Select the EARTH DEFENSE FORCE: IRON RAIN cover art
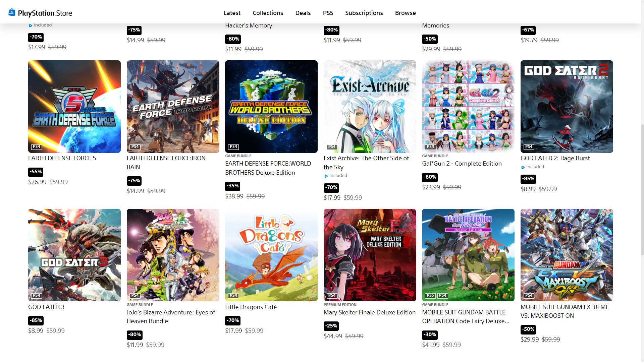 [173, 107]
